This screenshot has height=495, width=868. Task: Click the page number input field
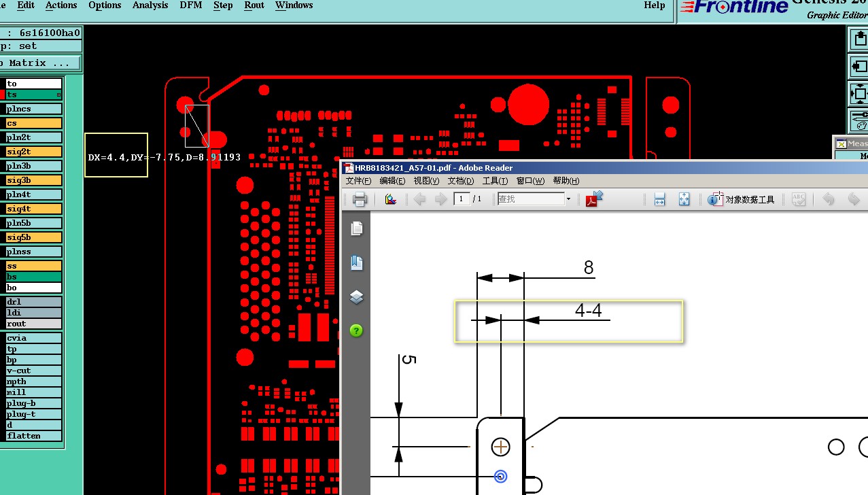[x=462, y=199]
